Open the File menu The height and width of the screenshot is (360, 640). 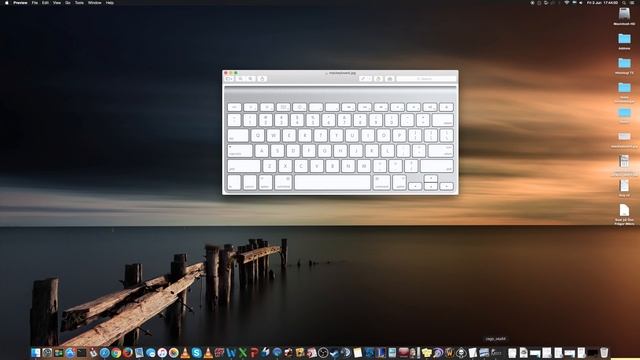[35, 2]
